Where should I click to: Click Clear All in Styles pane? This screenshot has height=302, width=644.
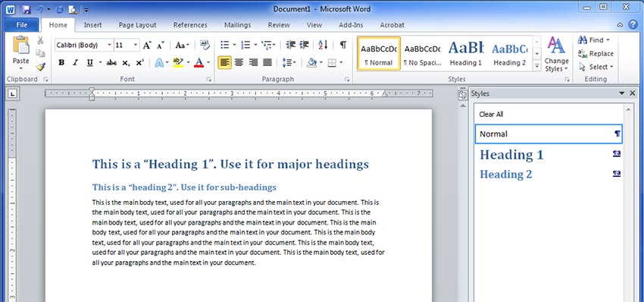pos(491,114)
